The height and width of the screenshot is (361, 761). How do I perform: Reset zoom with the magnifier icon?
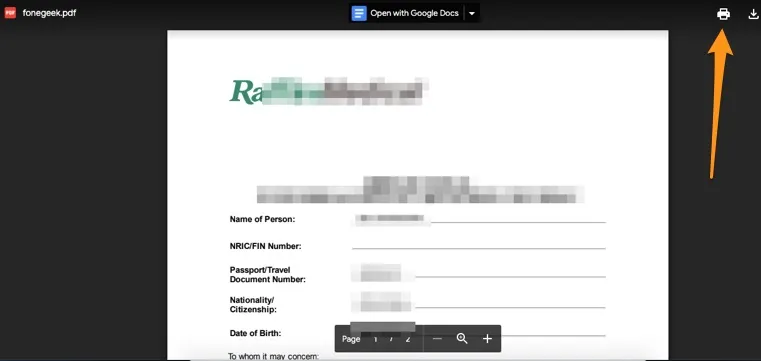462,339
